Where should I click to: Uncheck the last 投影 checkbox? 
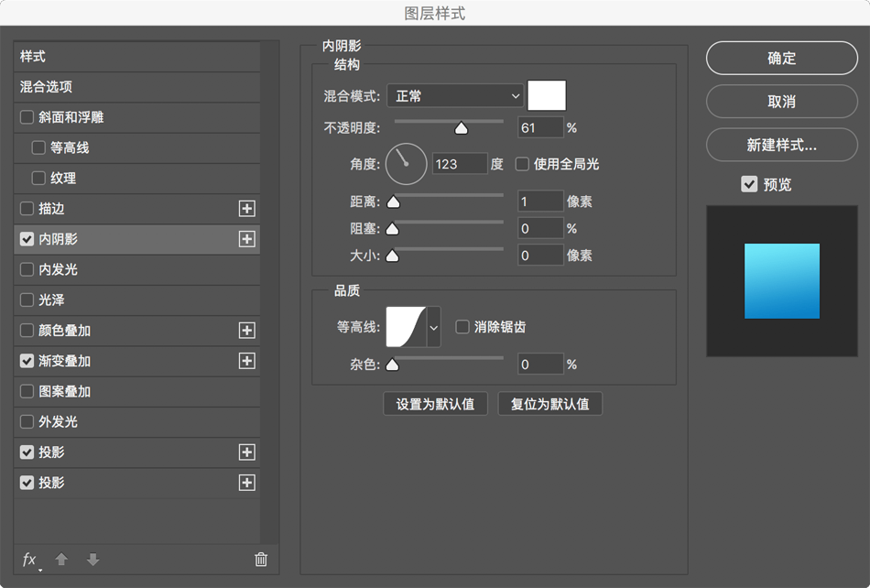(27, 483)
